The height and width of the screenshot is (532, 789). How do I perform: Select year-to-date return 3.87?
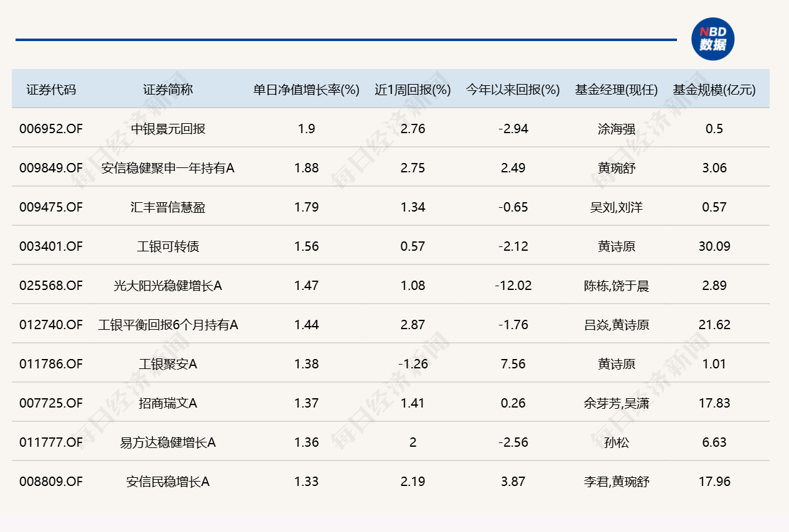point(513,482)
